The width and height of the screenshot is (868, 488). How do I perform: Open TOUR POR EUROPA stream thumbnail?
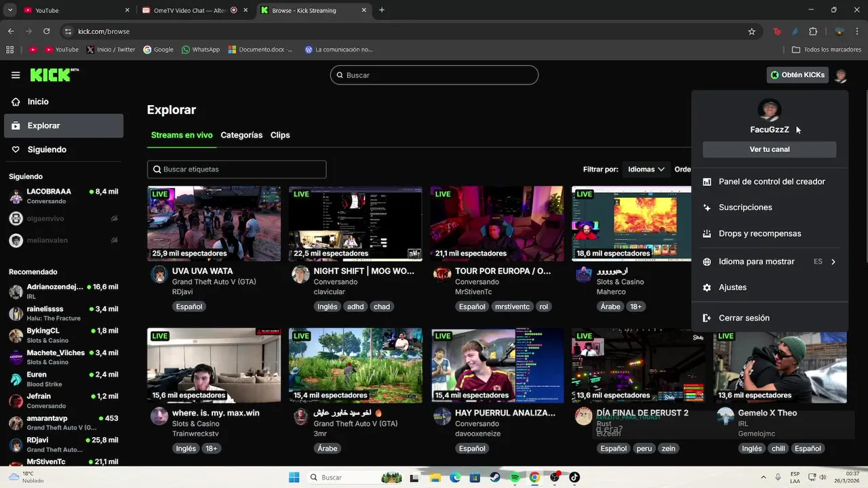click(x=497, y=224)
